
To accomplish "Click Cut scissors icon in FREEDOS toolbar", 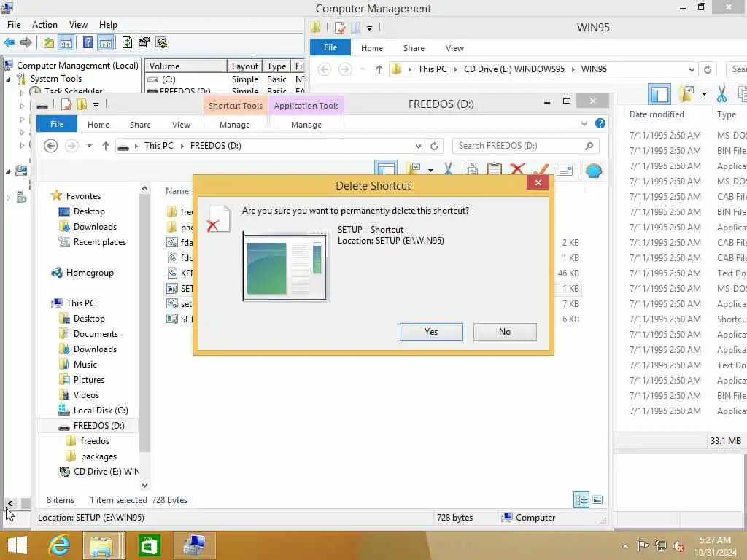I will point(449,168).
